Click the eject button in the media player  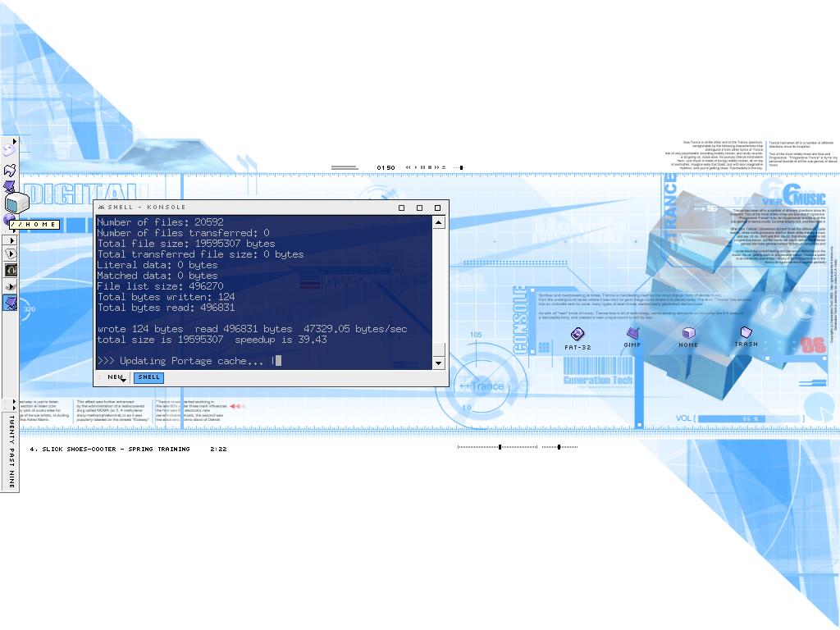click(x=444, y=167)
